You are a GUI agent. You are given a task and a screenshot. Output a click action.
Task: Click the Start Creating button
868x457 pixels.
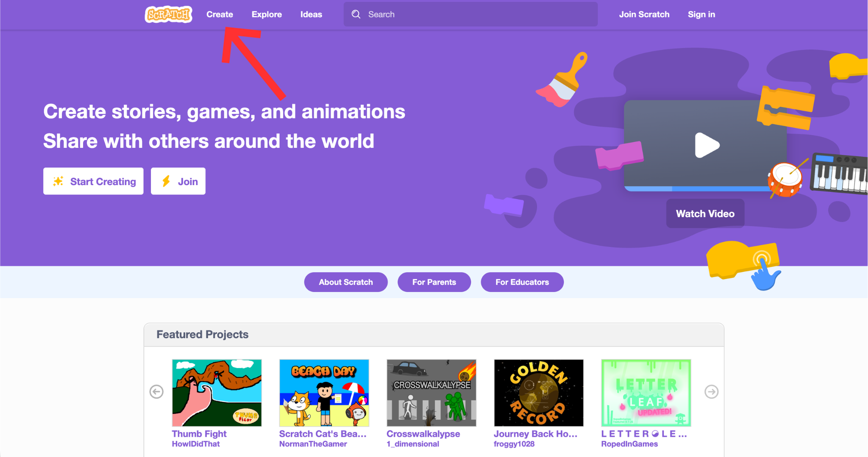tap(93, 181)
